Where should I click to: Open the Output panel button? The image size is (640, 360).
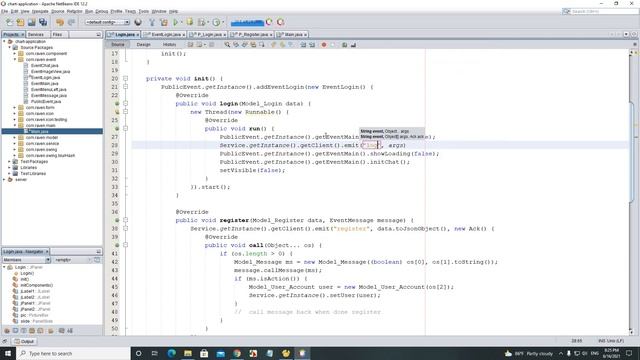point(24,341)
